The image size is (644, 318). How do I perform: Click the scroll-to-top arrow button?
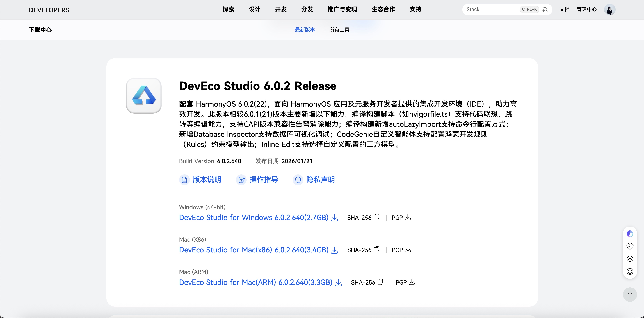(630, 294)
